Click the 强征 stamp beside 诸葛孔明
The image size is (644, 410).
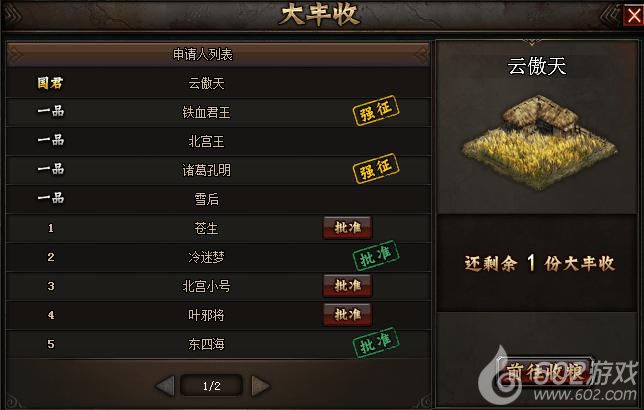click(x=376, y=168)
